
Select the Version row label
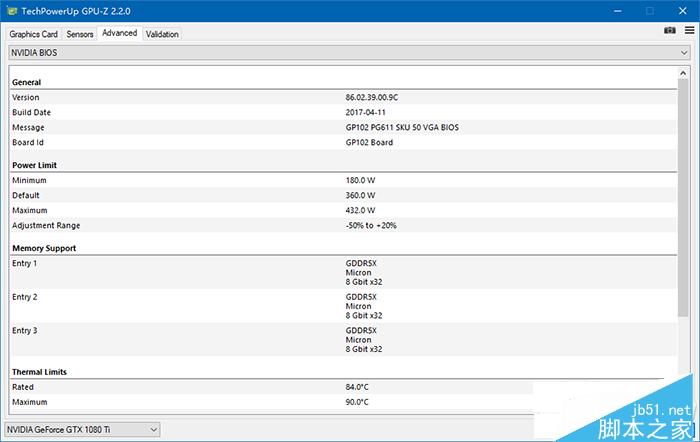tap(26, 97)
